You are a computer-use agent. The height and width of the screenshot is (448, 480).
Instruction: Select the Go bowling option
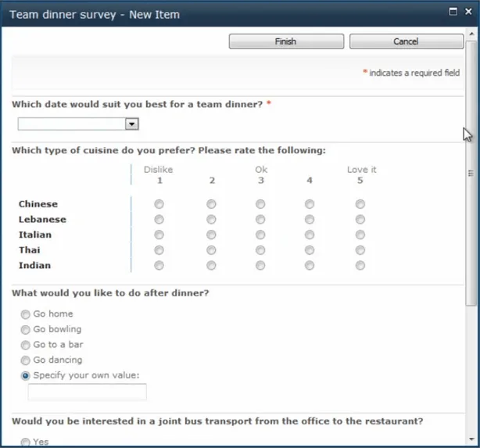pos(26,330)
